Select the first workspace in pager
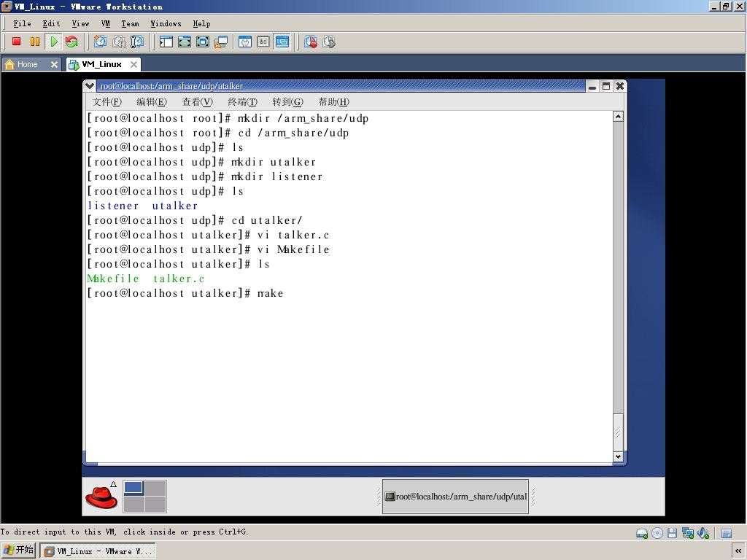 tap(134, 488)
